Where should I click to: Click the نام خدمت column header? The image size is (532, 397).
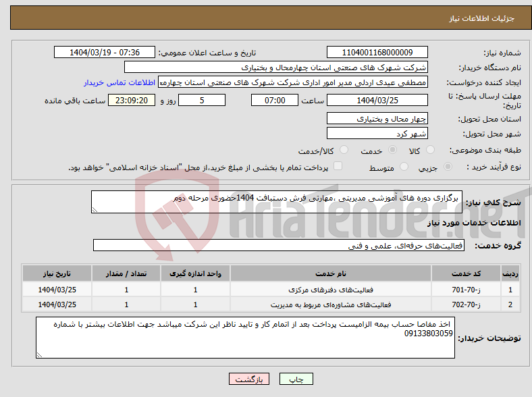(331, 273)
